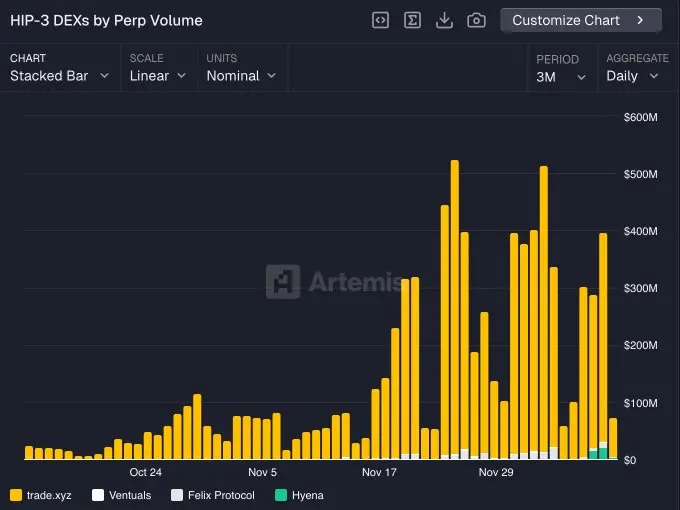Screen dimensions: 680x510
Task: Take a chart screenshot with camera icon
Action: click(x=477, y=20)
